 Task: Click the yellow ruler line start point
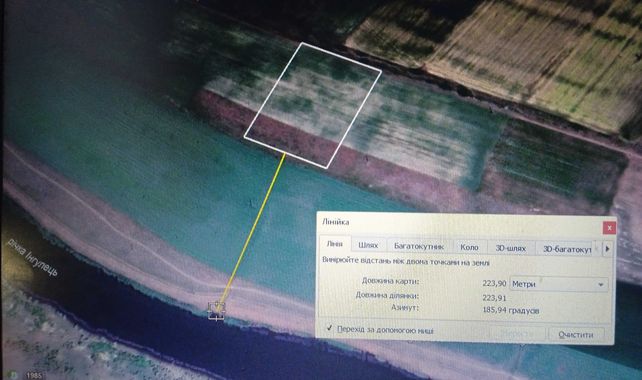coord(285,154)
